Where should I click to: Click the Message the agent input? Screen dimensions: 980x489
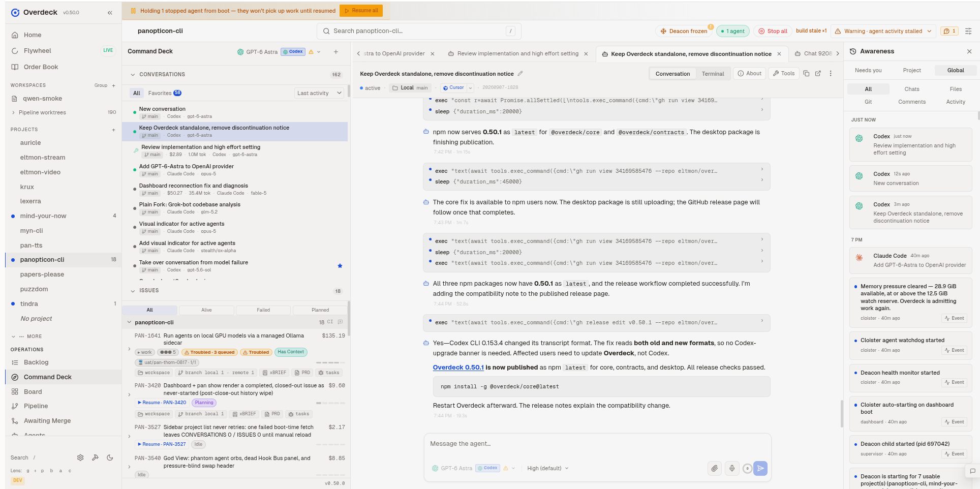[597, 444]
